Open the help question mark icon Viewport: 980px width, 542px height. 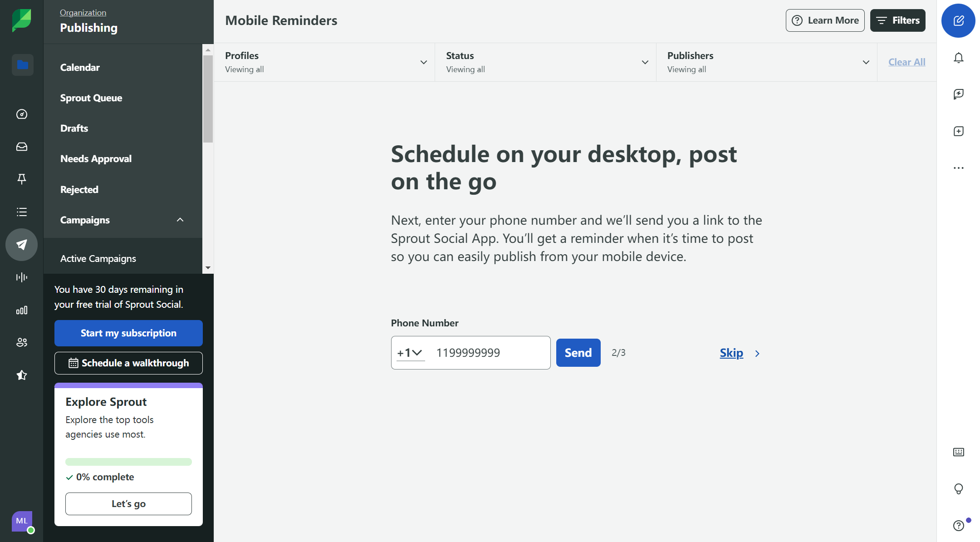958,526
